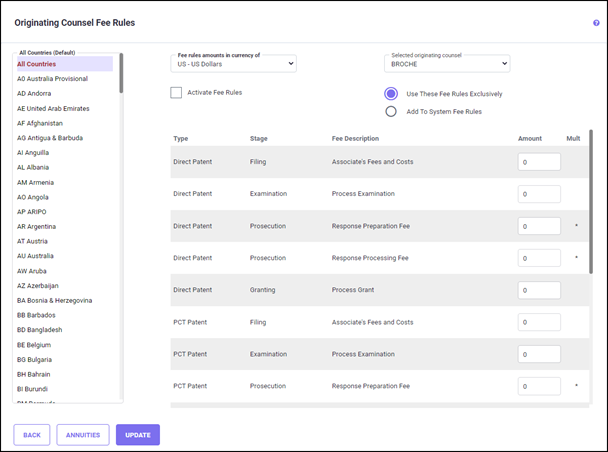Click the UPDATE button
Image resolution: width=608 pixels, height=452 pixels.
point(137,435)
